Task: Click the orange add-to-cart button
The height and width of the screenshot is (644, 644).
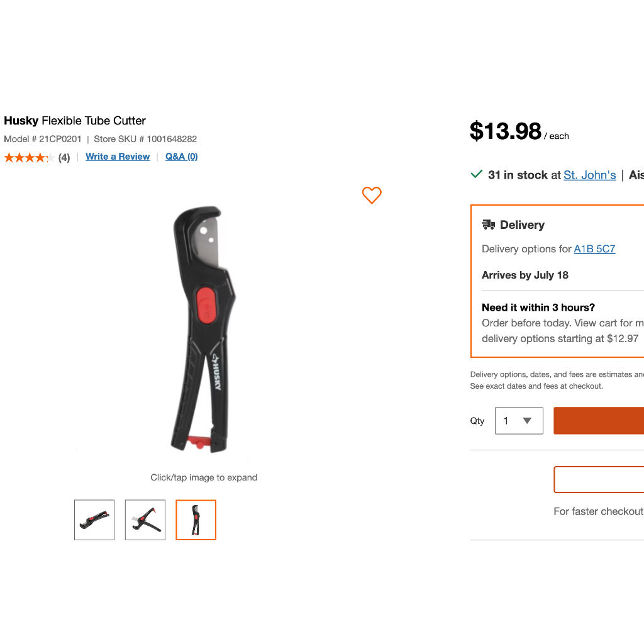Action: pos(599,421)
